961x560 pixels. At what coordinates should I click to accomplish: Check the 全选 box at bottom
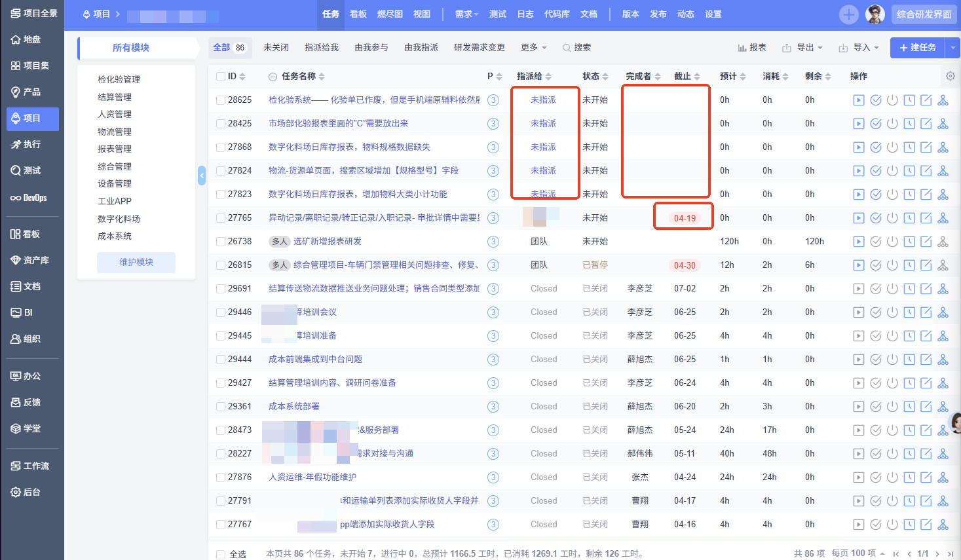(221, 554)
